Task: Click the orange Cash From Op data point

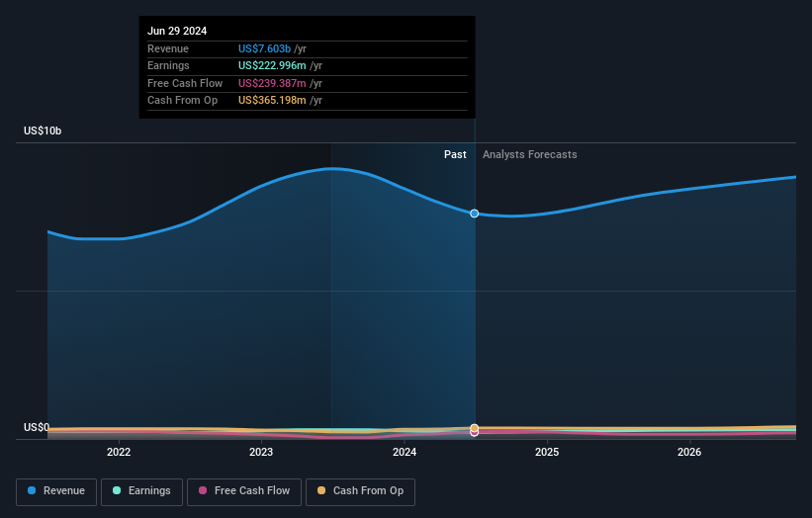Action: pos(475,428)
